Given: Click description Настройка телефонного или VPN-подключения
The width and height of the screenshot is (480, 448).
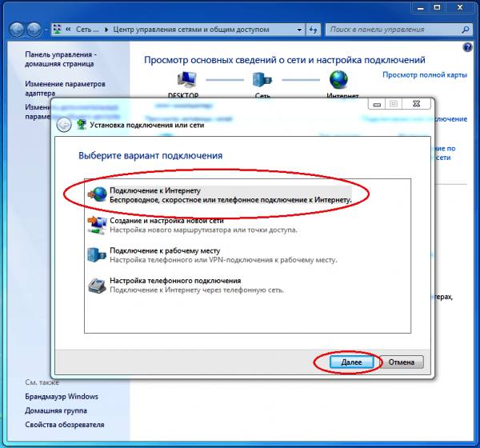Looking at the screenshot, I should coord(223,260).
